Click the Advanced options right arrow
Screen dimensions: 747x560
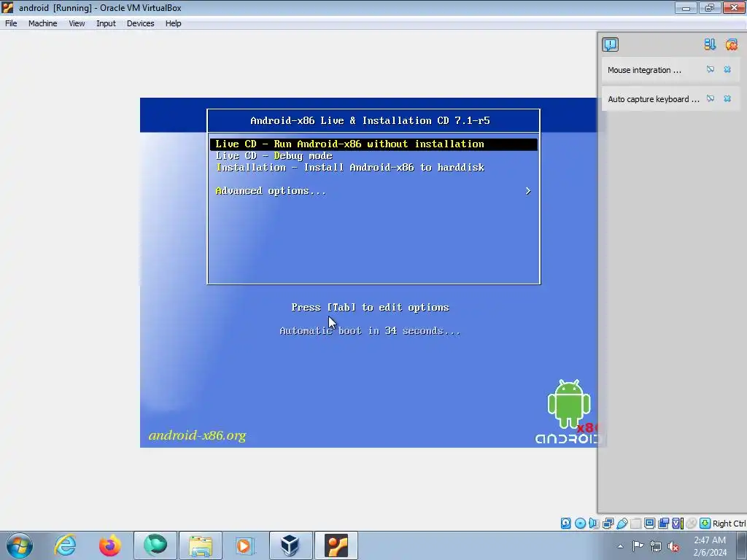coord(528,191)
